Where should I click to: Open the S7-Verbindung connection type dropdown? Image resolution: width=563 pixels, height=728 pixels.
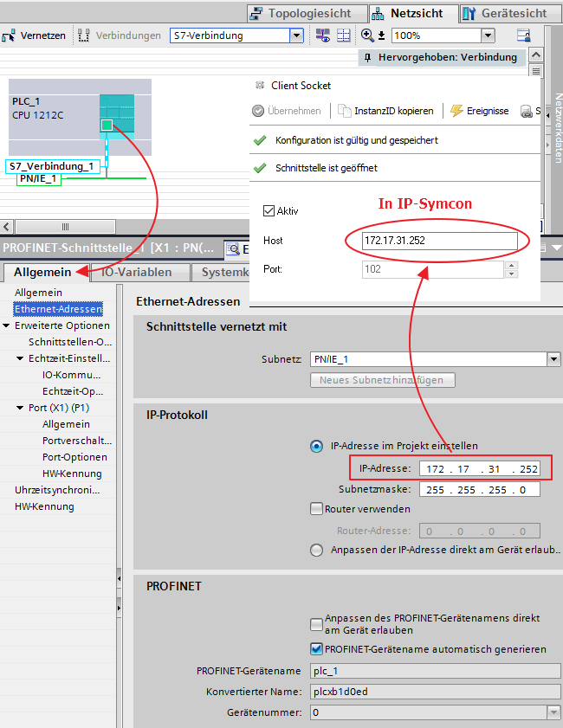(296, 36)
